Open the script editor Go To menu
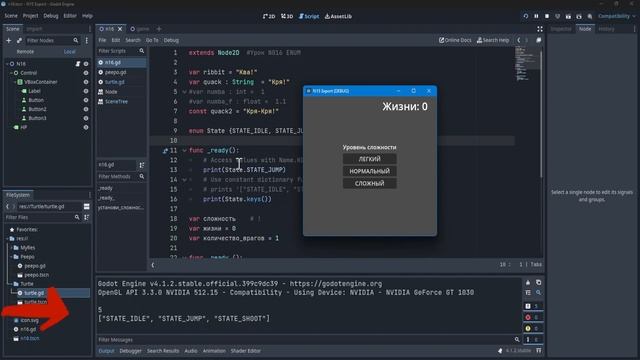Image resolution: width=640 pixels, height=360 pixels. tap(152, 40)
